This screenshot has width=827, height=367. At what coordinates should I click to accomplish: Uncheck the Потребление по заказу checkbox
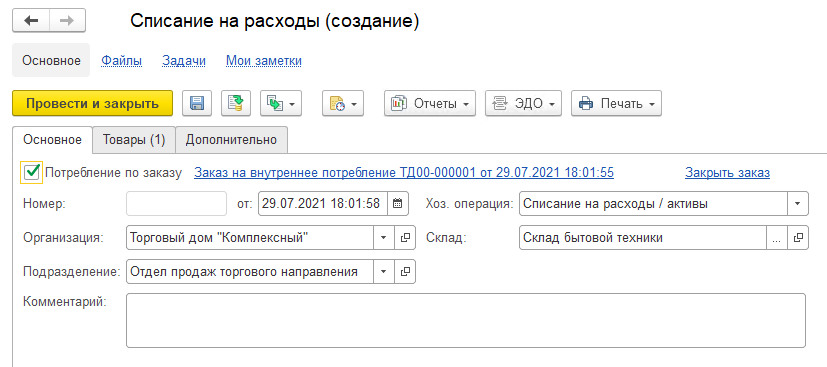click(x=32, y=172)
